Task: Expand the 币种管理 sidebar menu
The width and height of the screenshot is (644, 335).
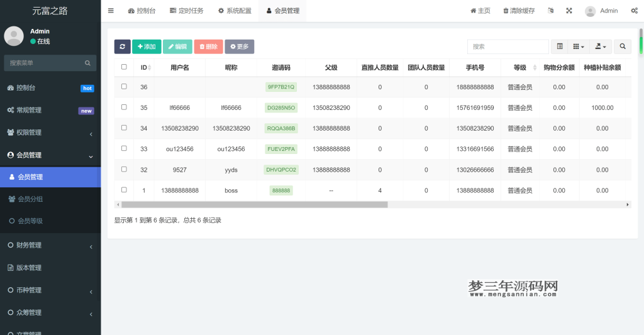Action: click(50, 290)
